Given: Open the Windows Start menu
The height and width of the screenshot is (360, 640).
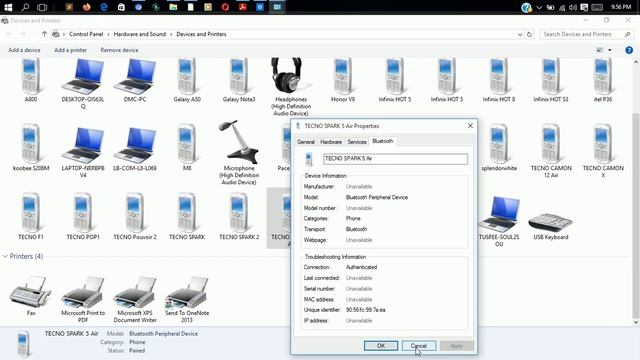Looking at the screenshot, I should [x=8, y=7].
